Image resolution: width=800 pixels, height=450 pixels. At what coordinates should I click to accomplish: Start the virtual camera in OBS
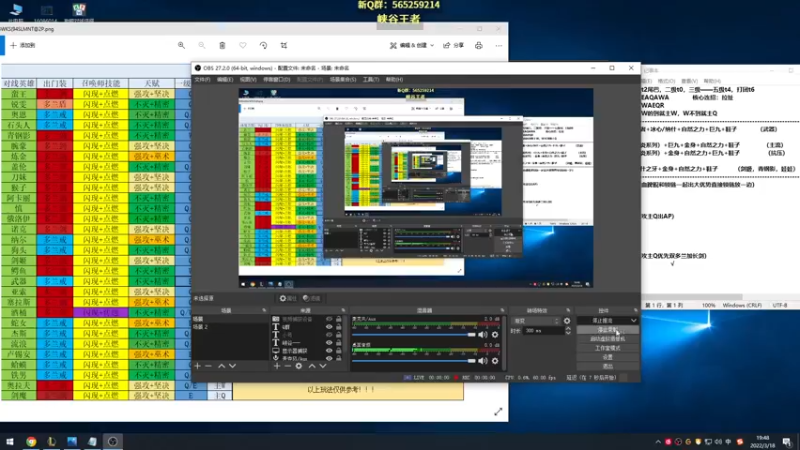click(x=608, y=339)
